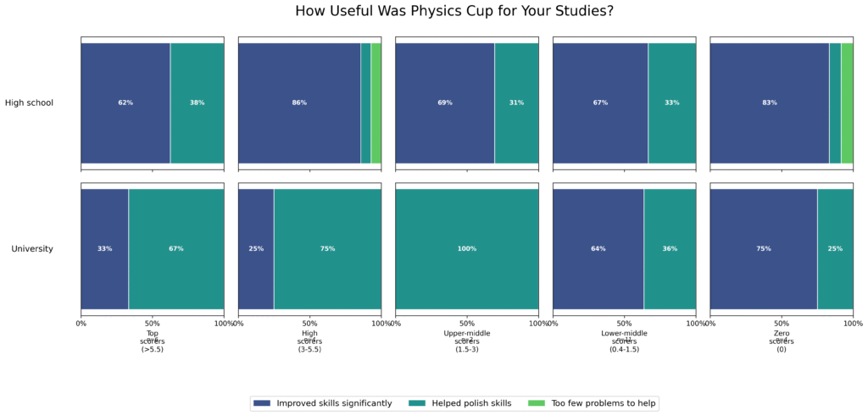Click the dark blue 'Improved skills significantly' legend swatch
Screen dimensions: 868x416
(x=262, y=403)
